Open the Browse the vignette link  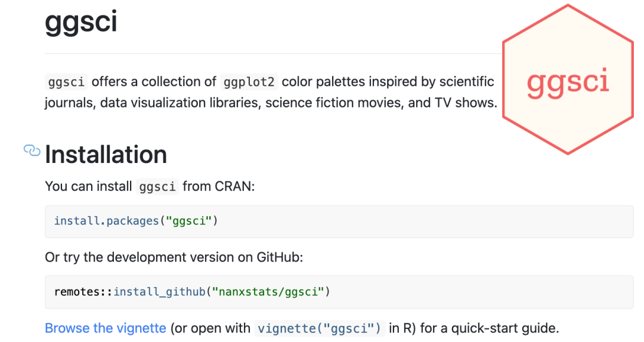click(x=106, y=328)
